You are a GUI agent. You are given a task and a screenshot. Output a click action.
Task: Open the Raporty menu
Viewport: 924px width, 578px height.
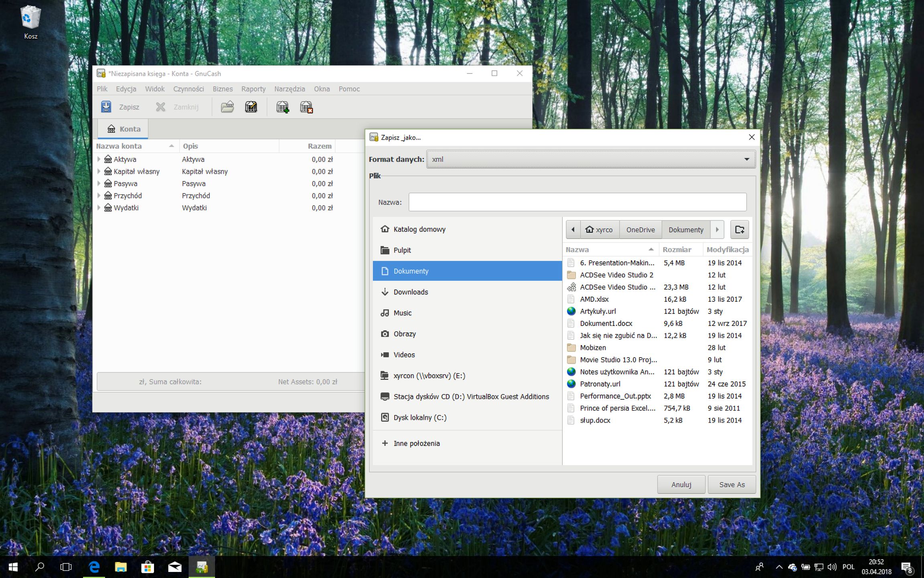point(253,89)
